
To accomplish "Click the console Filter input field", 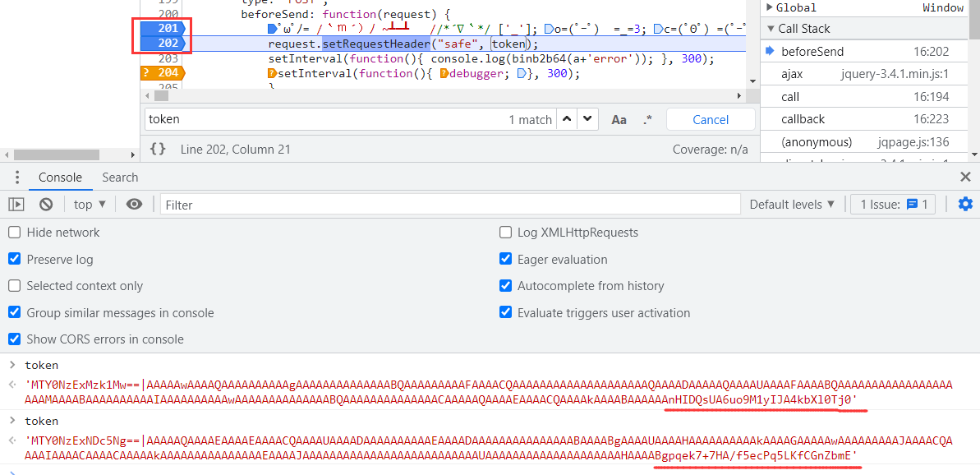I will point(450,205).
